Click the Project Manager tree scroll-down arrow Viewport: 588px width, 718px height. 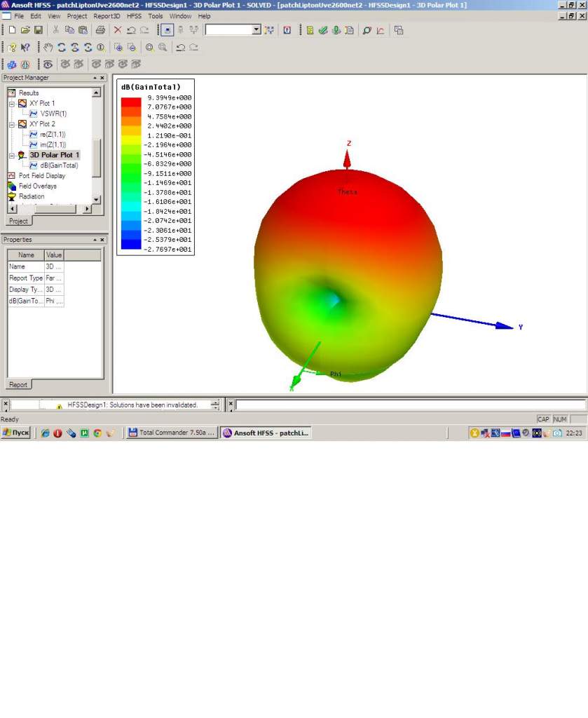click(x=96, y=200)
